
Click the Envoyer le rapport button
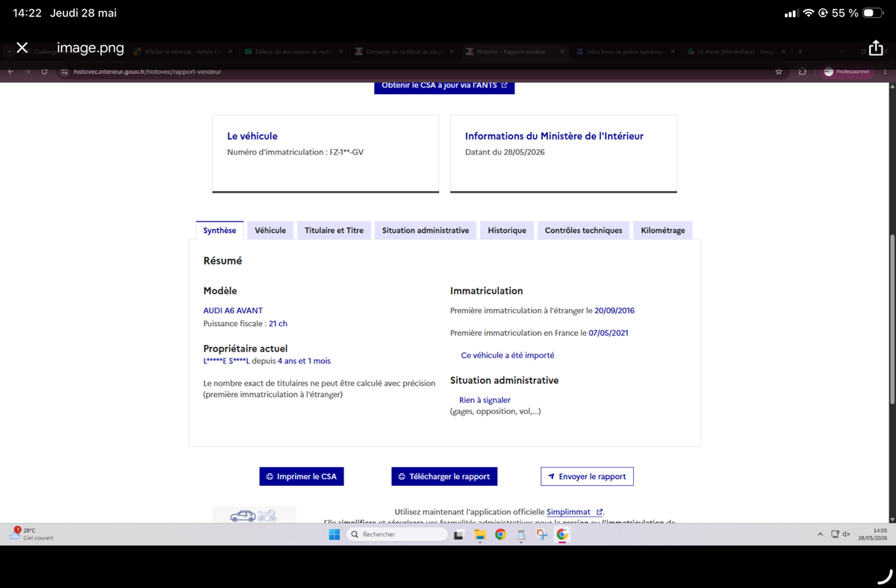pos(587,476)
